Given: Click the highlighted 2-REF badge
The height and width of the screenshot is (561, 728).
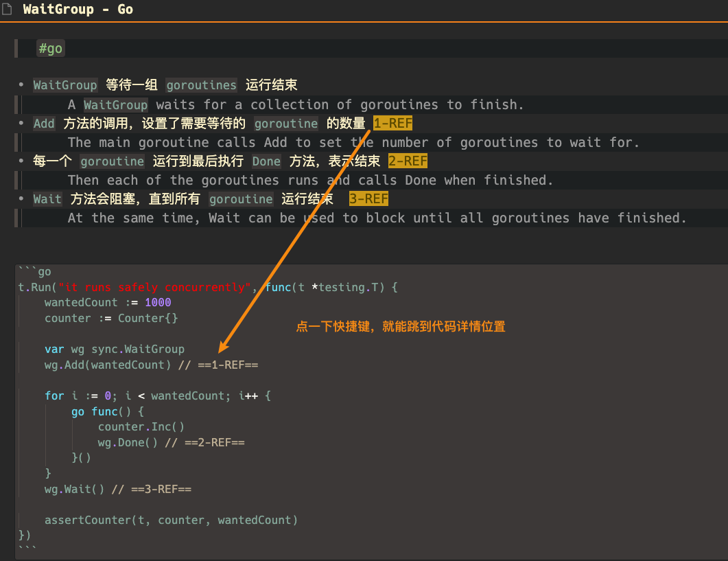Looking at the screenshot, I should tap(408, 161).
